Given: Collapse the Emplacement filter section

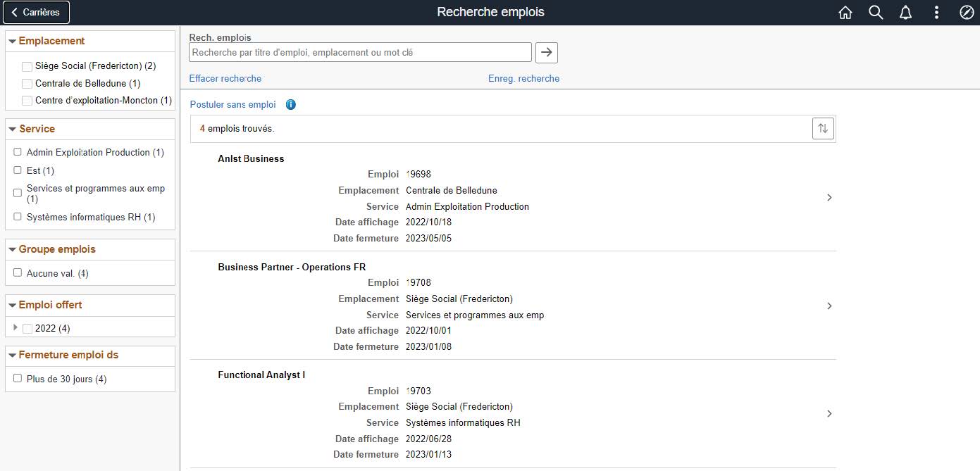Looking at the screenshot, I should click(x=13, y=42).
